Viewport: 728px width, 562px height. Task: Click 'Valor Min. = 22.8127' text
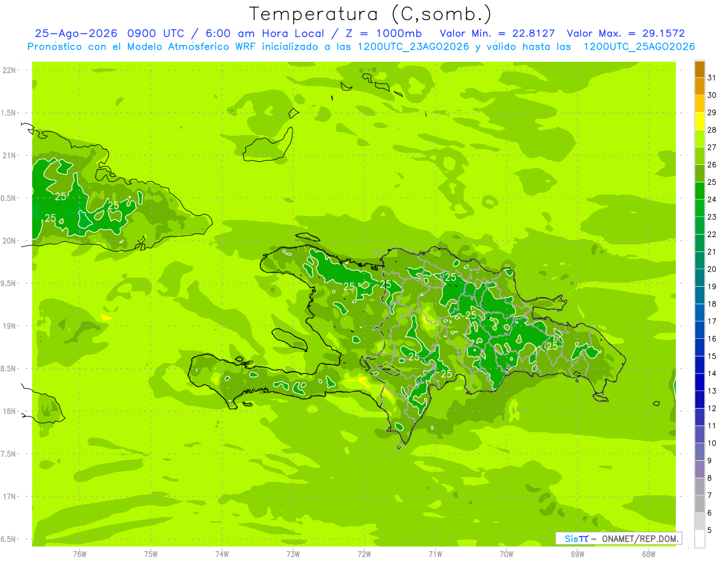pos(498,33)
